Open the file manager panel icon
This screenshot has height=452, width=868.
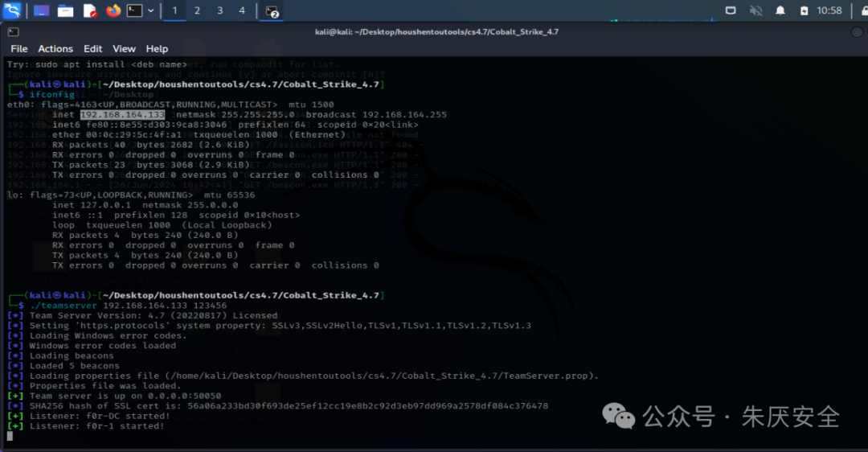(x=65, y=10)
